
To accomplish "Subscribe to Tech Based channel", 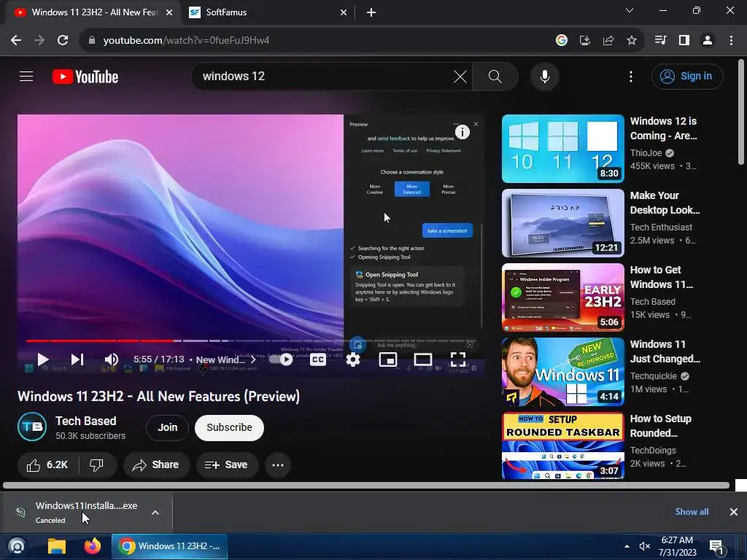I will [229, 427].
